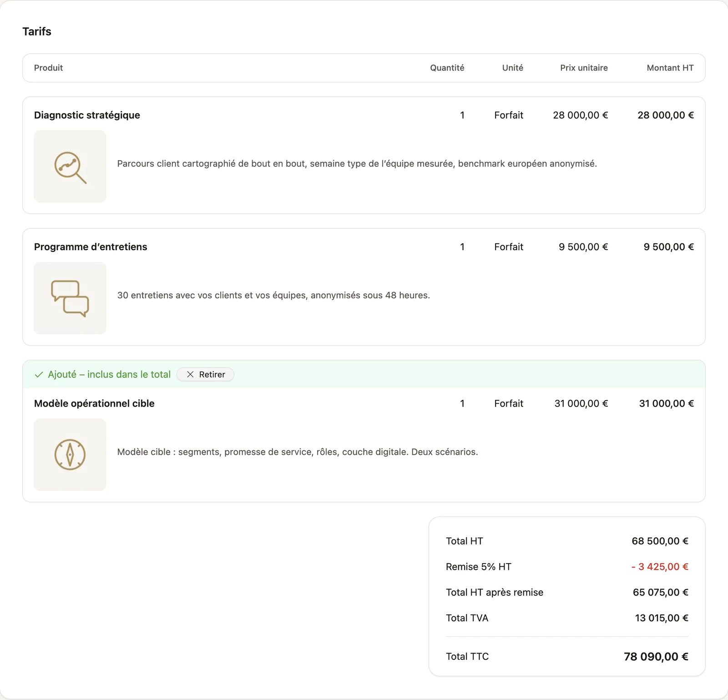728x700 pixels.
Task: Click the 'Modèle cible : segments' description
Action: point(298,452)
